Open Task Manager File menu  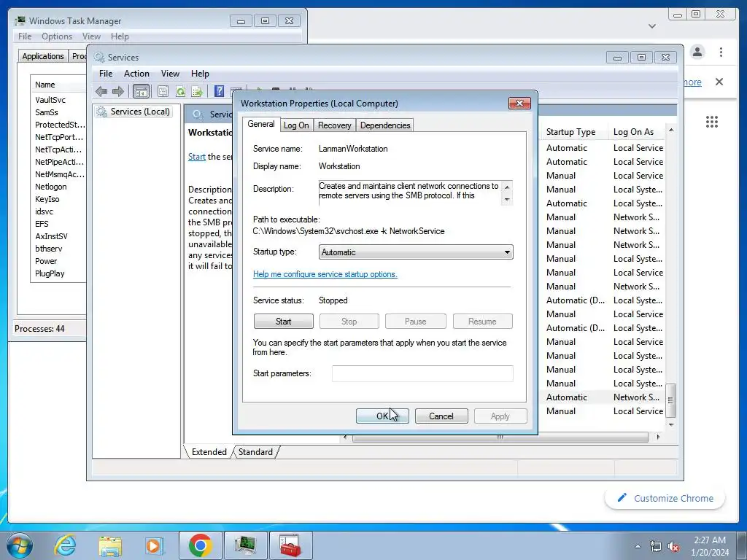click(x=25, y=36)
